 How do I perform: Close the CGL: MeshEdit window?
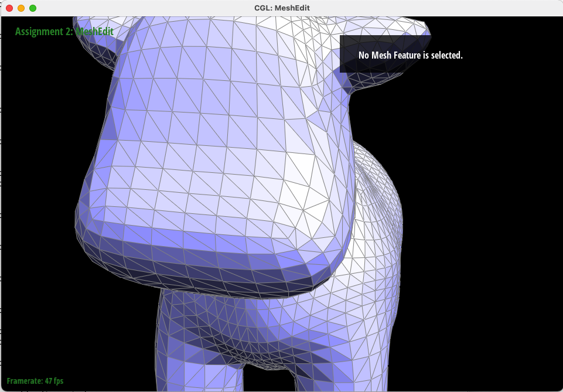[x=10, y=8]
